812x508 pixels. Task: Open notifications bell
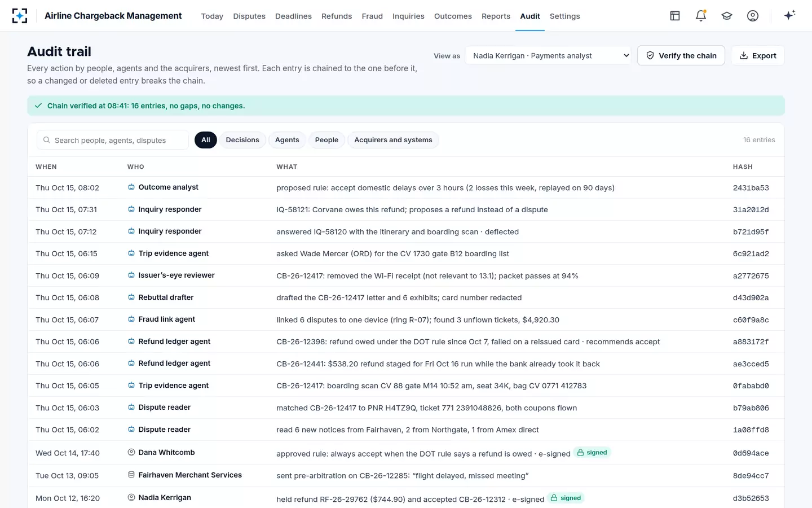pos(701,16)
